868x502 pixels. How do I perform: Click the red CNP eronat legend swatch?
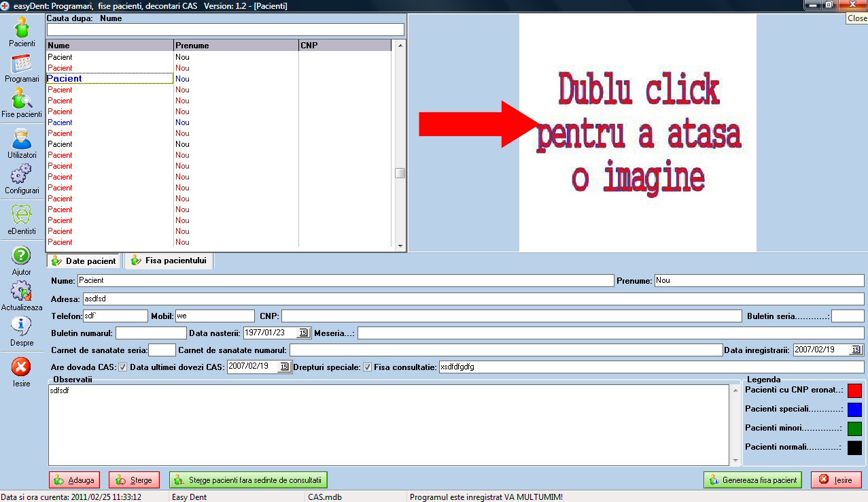click(854, 390)
